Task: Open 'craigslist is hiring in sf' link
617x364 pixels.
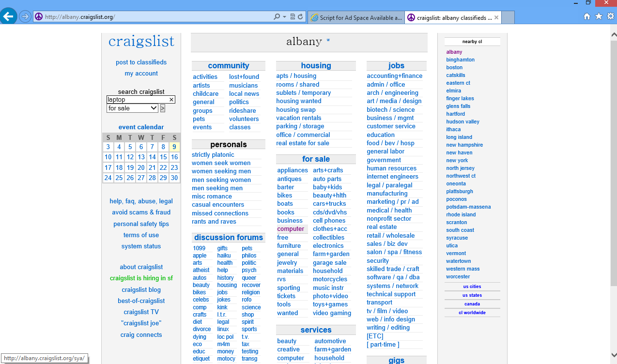Action: (x=141, y=278)
